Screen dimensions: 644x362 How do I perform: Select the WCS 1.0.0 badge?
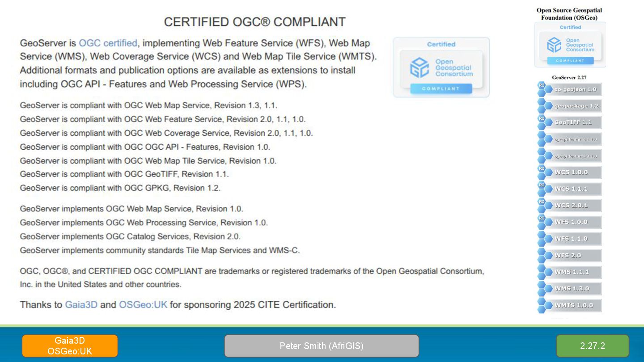click(569, 173)
